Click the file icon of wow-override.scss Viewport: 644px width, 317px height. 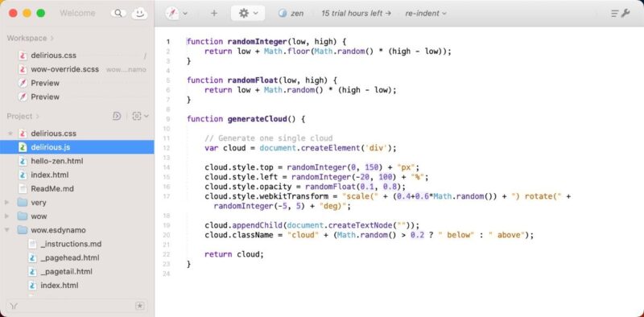pyautogui.click(x=23, y=69)
